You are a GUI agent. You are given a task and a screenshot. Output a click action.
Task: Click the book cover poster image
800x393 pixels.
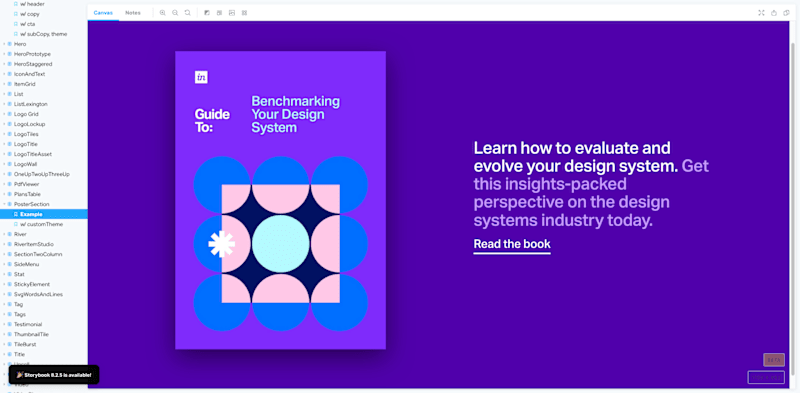(280, 200)
